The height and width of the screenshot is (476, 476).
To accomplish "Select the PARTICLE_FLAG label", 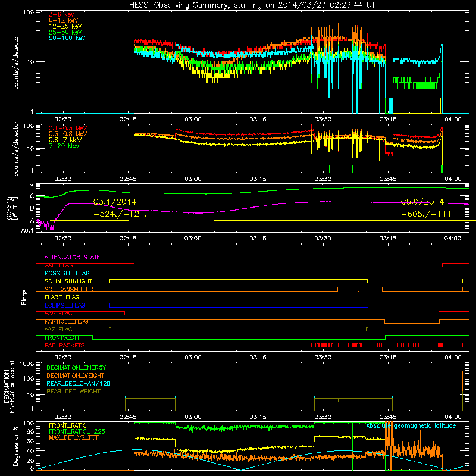I will pyautogui.click(x=67, y=321).
